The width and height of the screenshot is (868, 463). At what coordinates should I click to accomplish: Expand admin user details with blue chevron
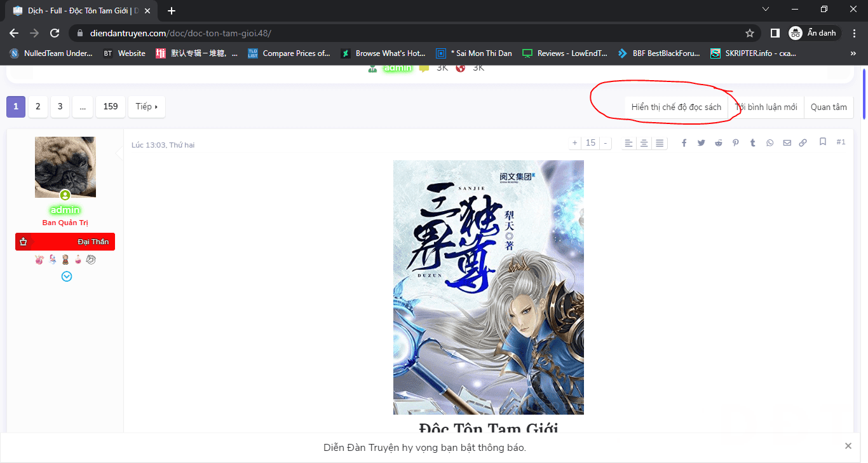[66, 277]
